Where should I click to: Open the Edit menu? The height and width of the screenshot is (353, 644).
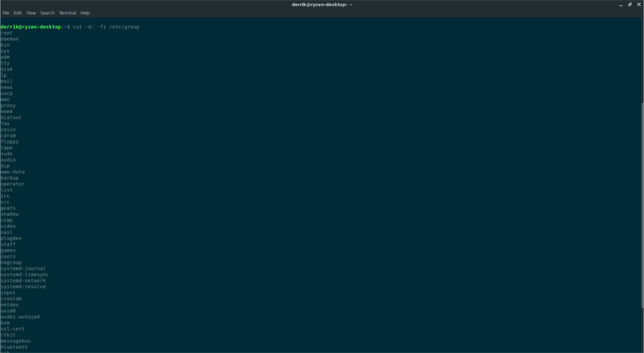coord(17,12)
